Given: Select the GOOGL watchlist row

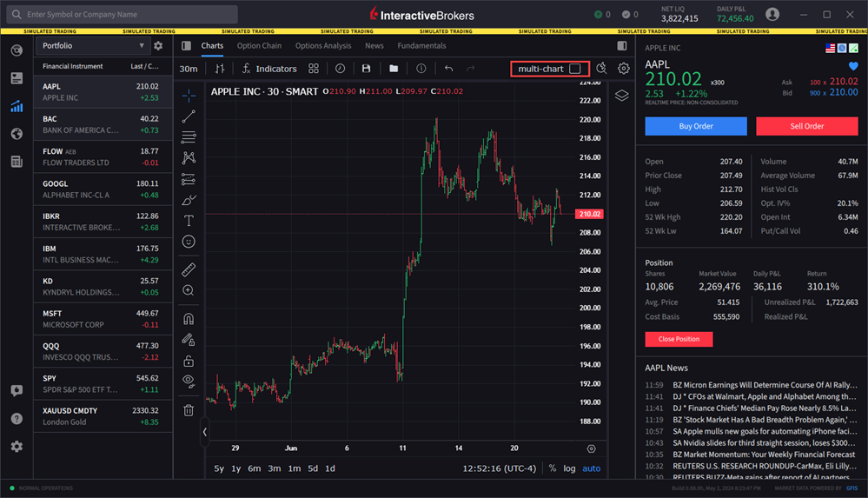Looking at the screenshot, I should click(x=103, y=189).
